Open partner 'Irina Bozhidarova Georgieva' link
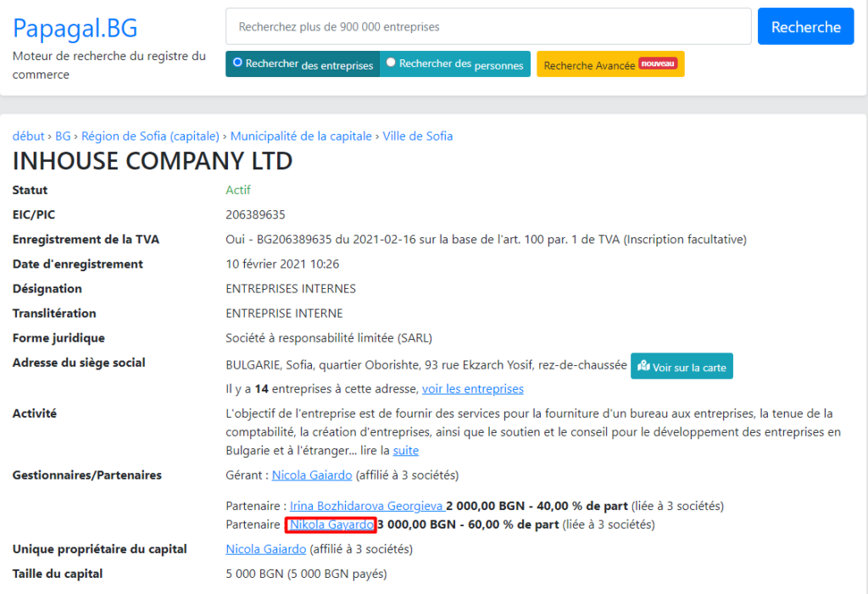 pos(368,506)
